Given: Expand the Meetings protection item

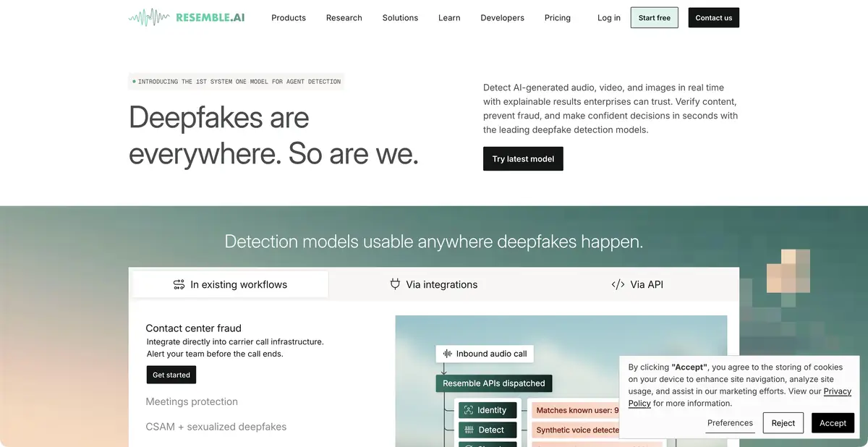Looking at the screenshot, I should pos(192,401).
